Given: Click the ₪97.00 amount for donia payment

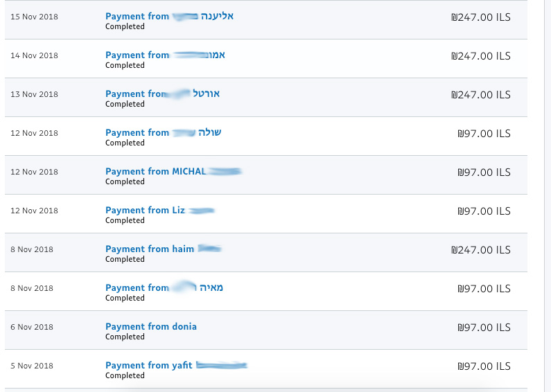Looking at the screenshot, I should (x=484, y=328).
